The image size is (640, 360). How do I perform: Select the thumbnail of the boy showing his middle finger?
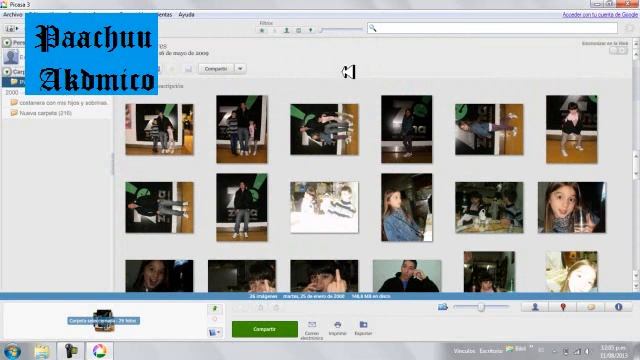[324, 276]
